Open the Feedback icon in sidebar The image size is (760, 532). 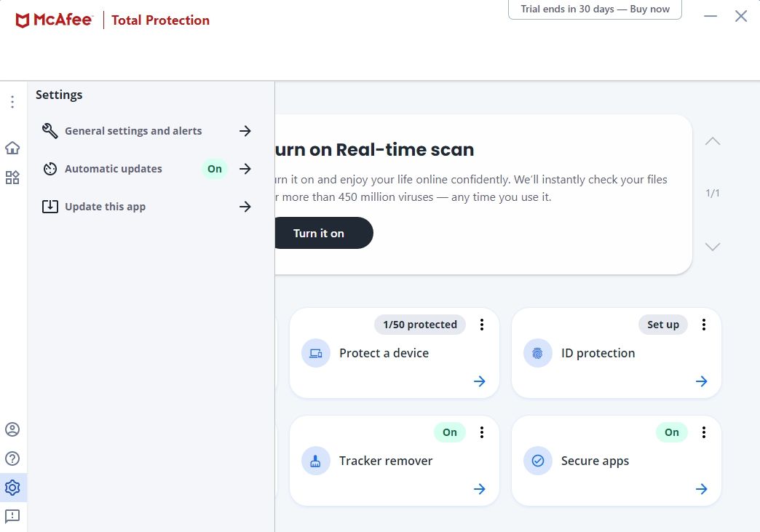coord(12,516)
